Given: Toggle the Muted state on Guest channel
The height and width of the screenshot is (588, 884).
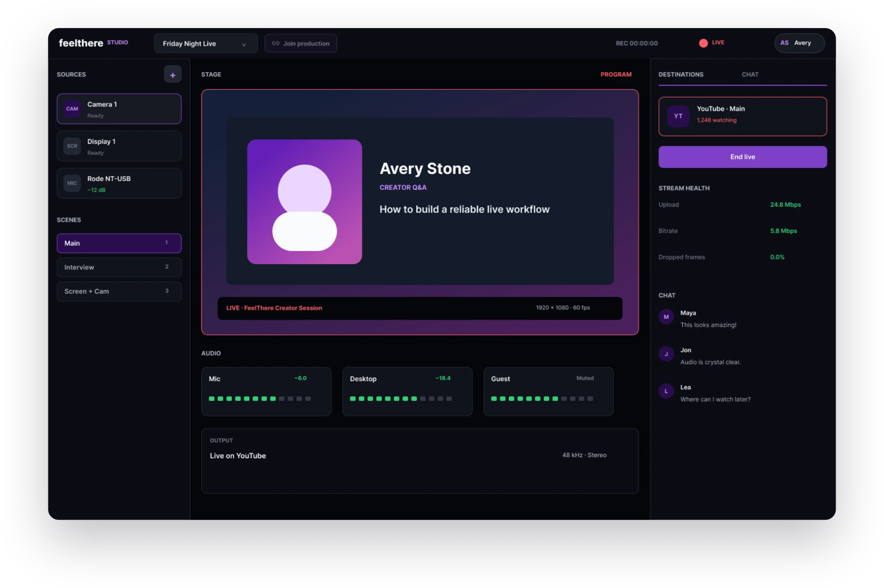Looking at the screenshot, I should pyautogui.click(x=585, y=378).
